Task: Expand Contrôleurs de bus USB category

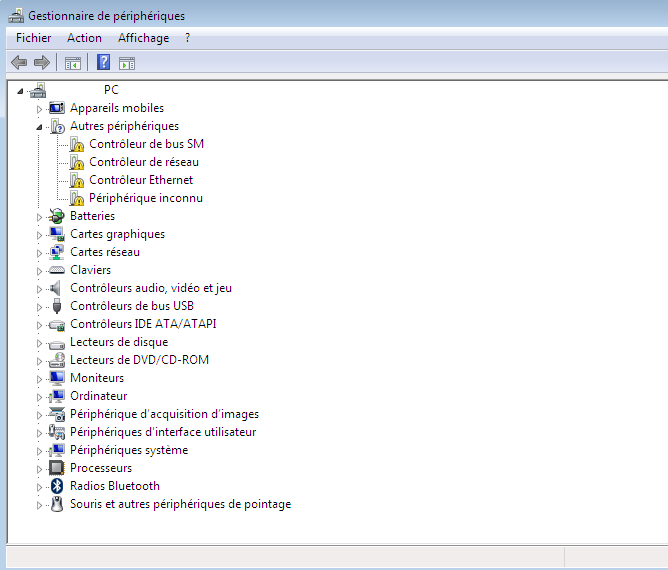Action: click(39, 307)
